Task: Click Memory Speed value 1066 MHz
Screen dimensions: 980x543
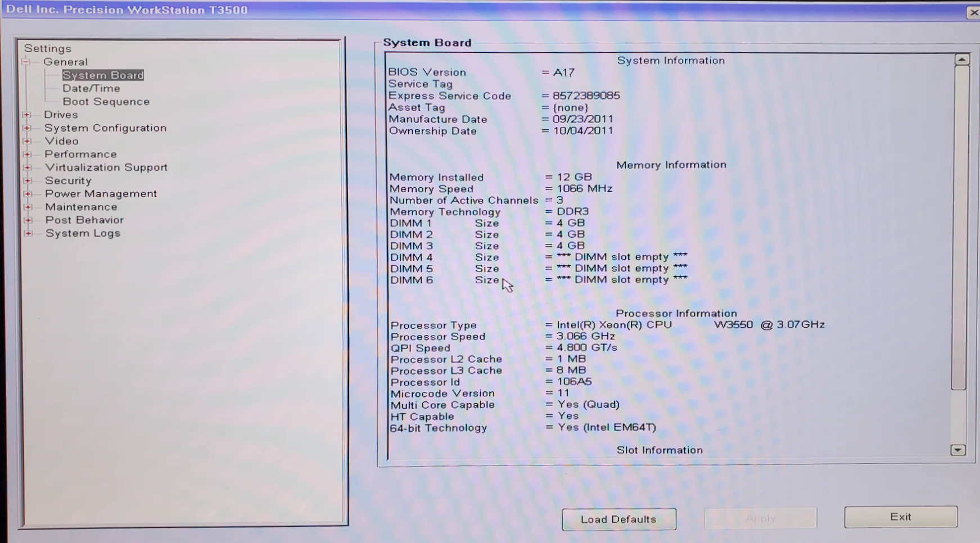Action: click(x=585, y=189)
